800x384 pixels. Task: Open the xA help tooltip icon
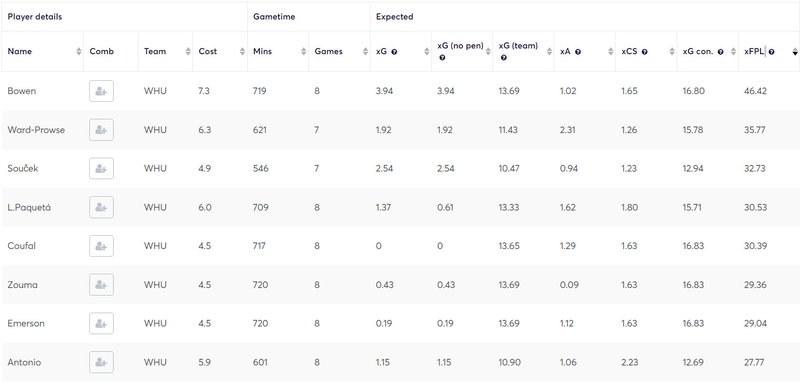point(578,52)
